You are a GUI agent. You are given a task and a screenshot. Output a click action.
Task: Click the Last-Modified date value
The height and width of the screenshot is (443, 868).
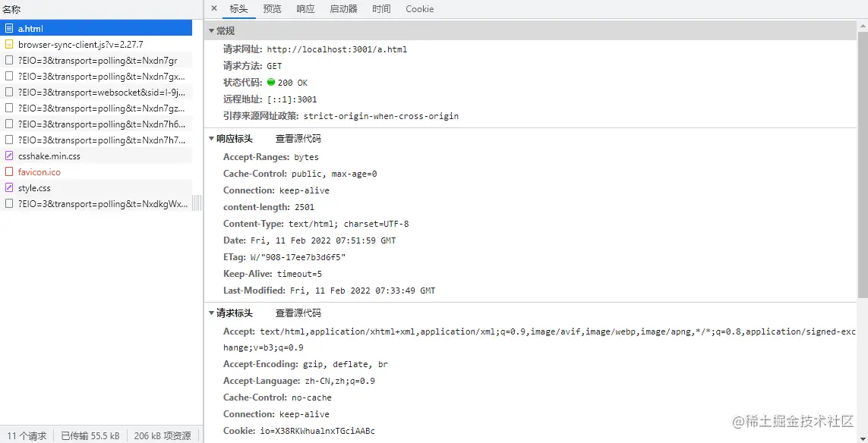[362, 291]
